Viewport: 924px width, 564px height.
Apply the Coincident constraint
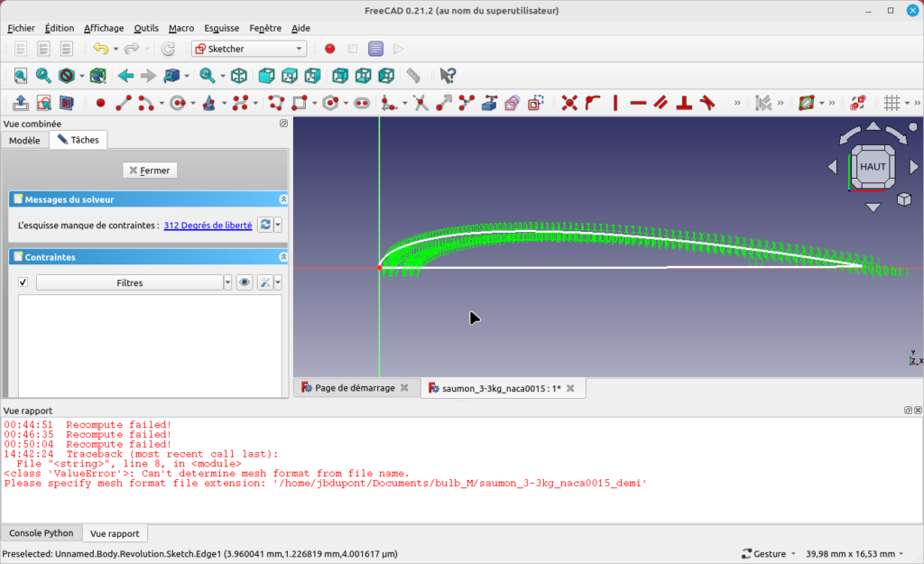click(x=569, y=103)
